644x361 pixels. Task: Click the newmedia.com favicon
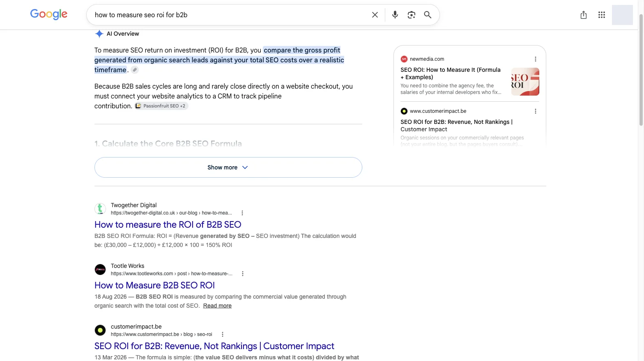[x=404, y=59]
